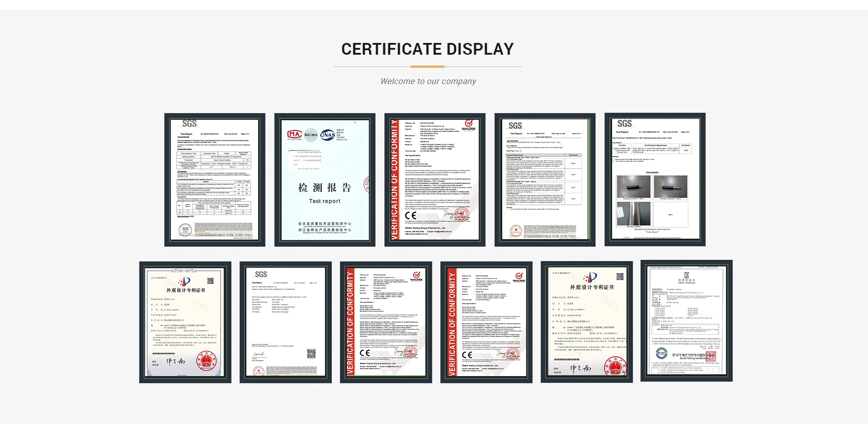Click the red MA logo on Test report
868x424 pixels.
pyautogui.click(x=294, y=134)
